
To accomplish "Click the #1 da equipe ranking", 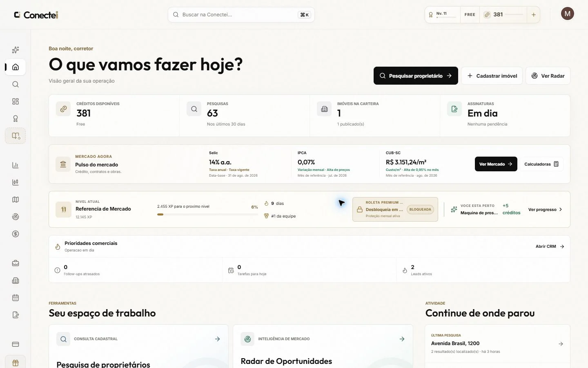I will click(x=280, y=216).
